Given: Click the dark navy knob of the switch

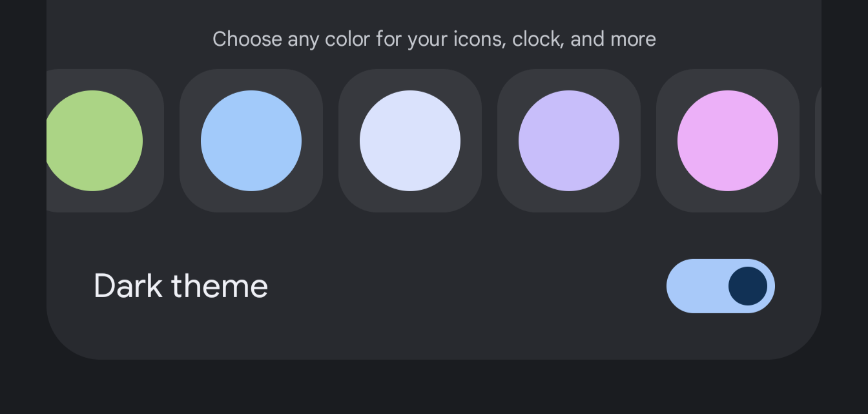Looking at the screenshot, I should (x=748, y=286).
